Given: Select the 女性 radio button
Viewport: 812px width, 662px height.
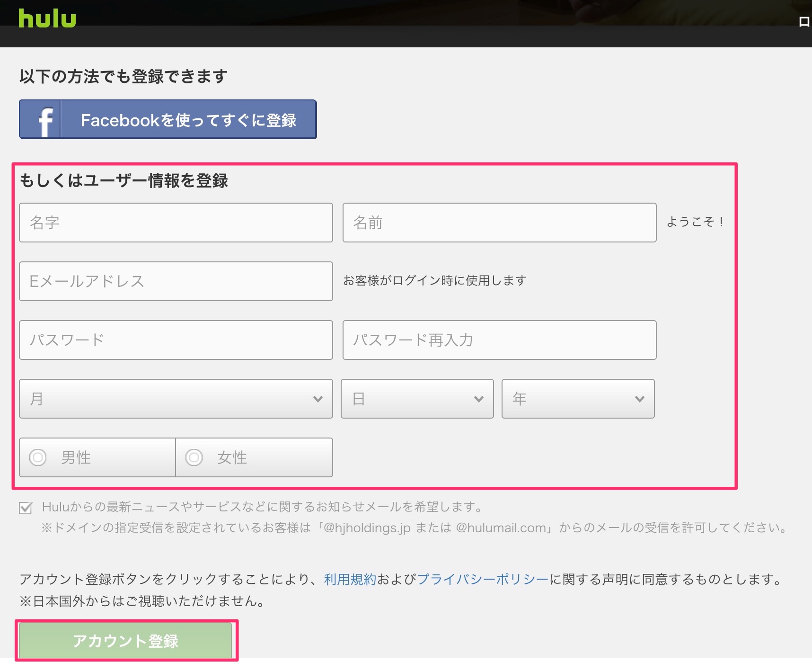Looking at the screenshot, I should point(194,457).
